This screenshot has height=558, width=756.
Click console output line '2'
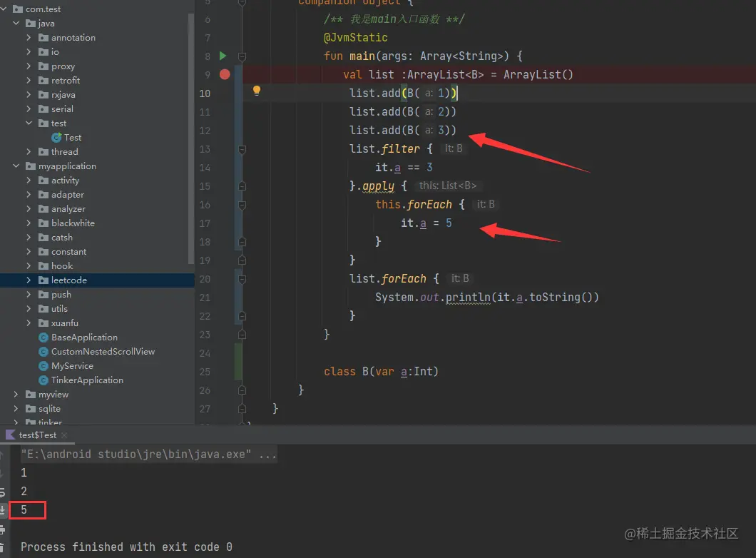coord(24,492)
